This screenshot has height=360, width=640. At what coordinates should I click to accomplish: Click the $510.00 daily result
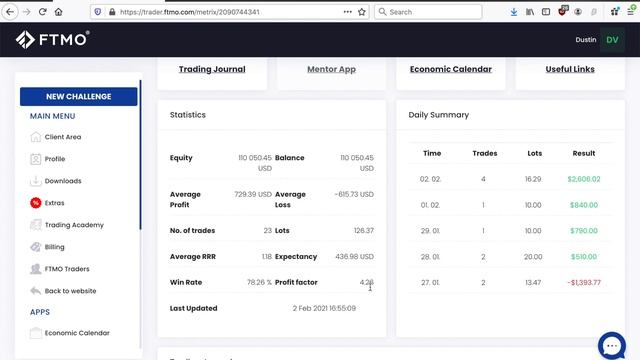coord(584,257)
